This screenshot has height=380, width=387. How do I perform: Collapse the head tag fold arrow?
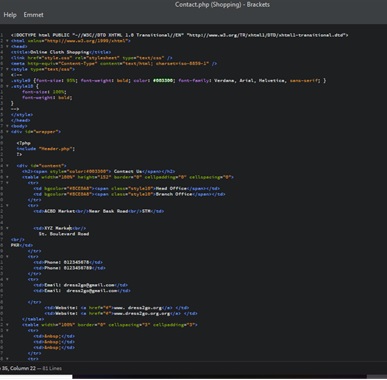tap(7, 47)
